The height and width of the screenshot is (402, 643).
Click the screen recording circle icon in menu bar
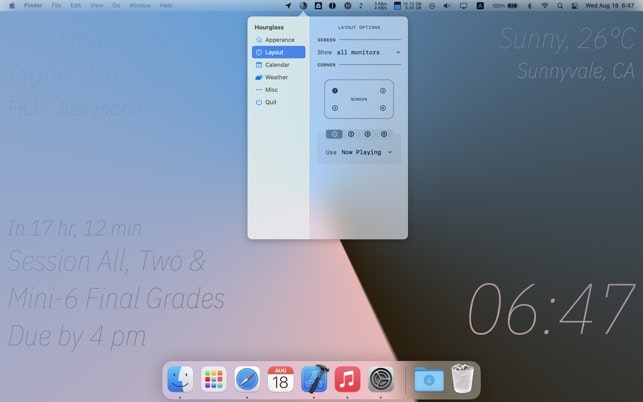pos(432,6)
